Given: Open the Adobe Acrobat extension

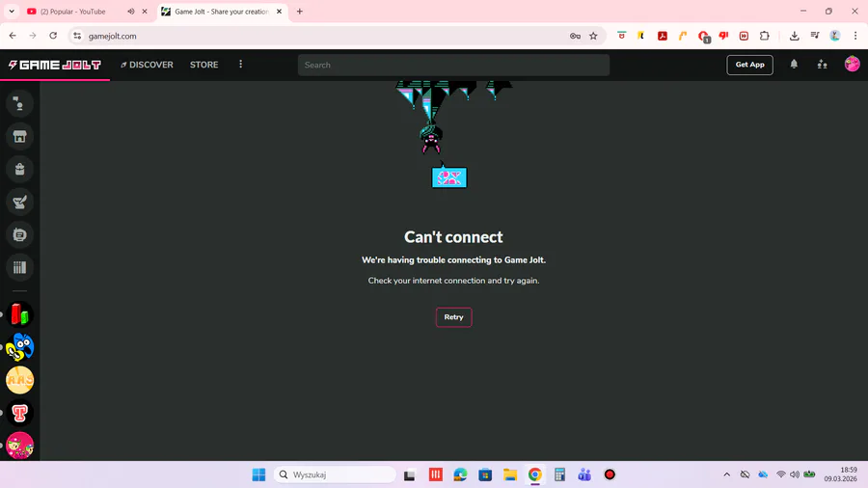Looking at the screenshot, I should coord(662,36).
